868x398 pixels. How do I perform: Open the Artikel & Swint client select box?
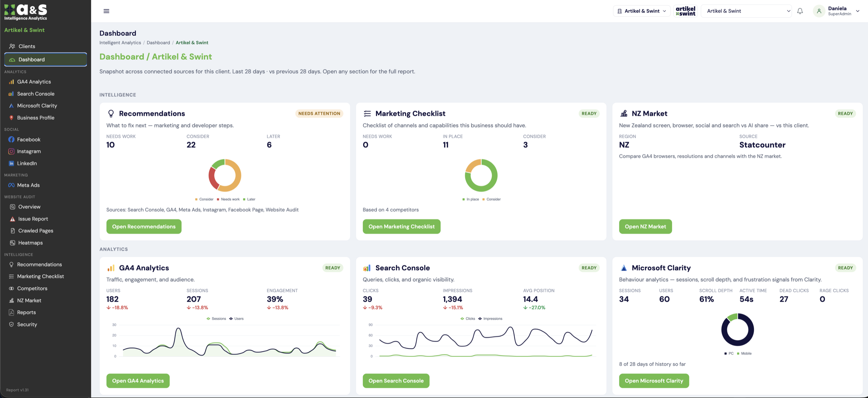[x=746, y=11]
